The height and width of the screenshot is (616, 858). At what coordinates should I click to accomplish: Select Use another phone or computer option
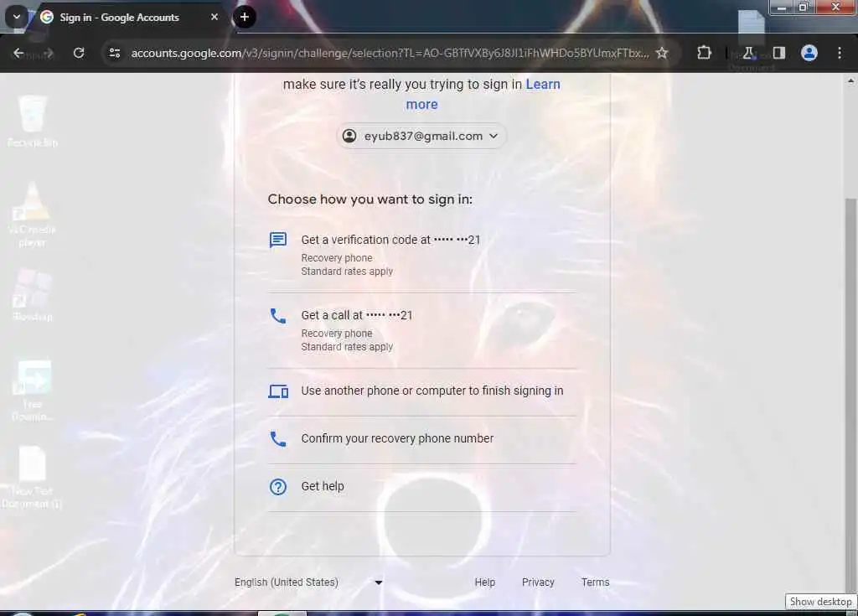(x=421, y=391)
